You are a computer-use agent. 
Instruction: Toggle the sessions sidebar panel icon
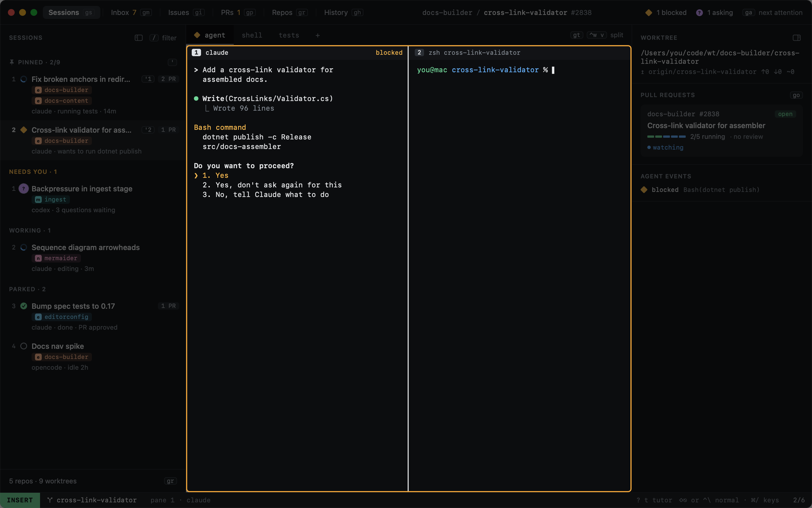tap(139, 38)
